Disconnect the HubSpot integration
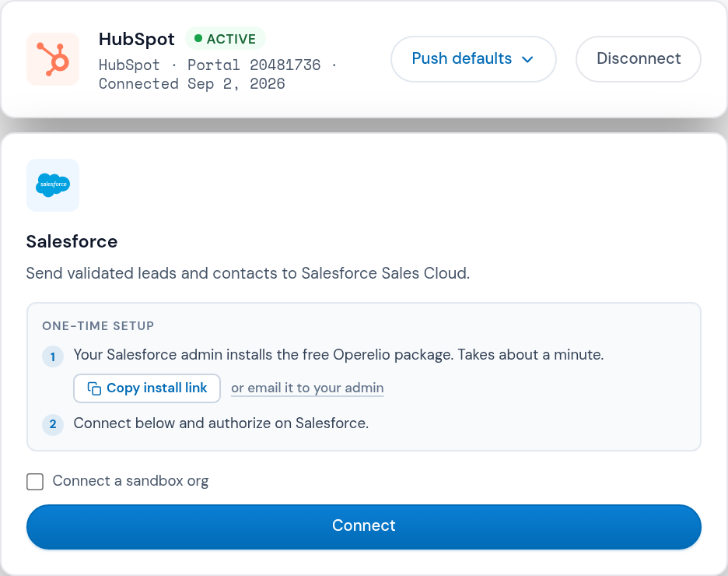Screen dimensions: 728x576 [639, 59]
